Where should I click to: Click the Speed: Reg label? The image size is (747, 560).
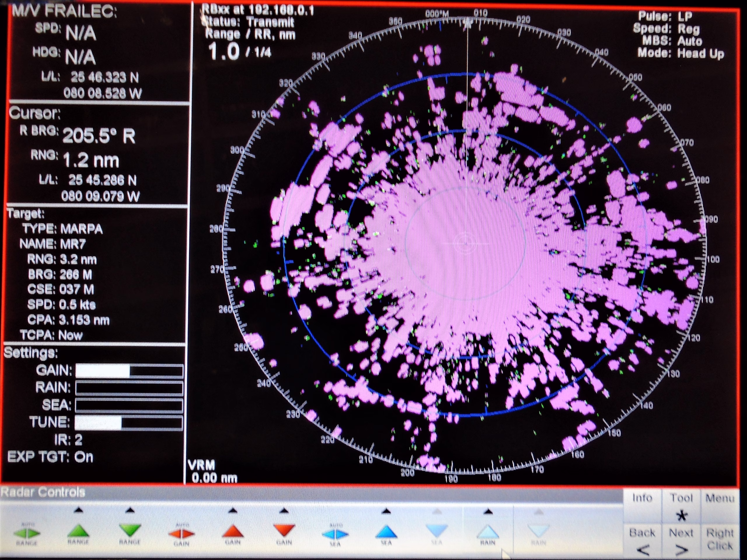666,29
